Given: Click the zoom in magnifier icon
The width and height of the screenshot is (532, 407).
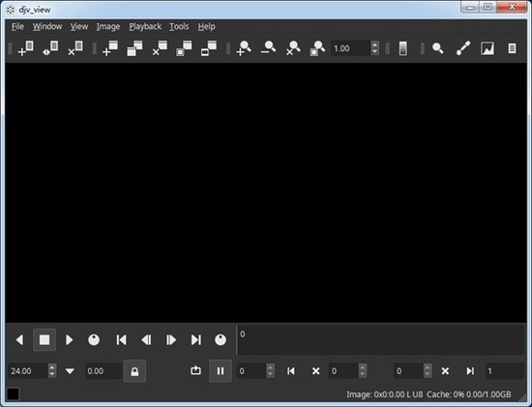Looking at the screenshot, I should (x=244, y=48).
